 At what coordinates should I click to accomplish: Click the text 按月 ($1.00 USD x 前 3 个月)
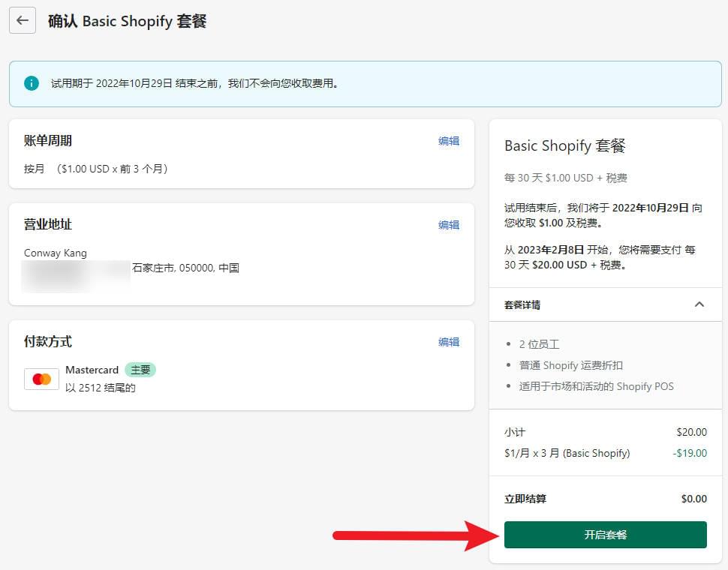[x=95, y=169]
